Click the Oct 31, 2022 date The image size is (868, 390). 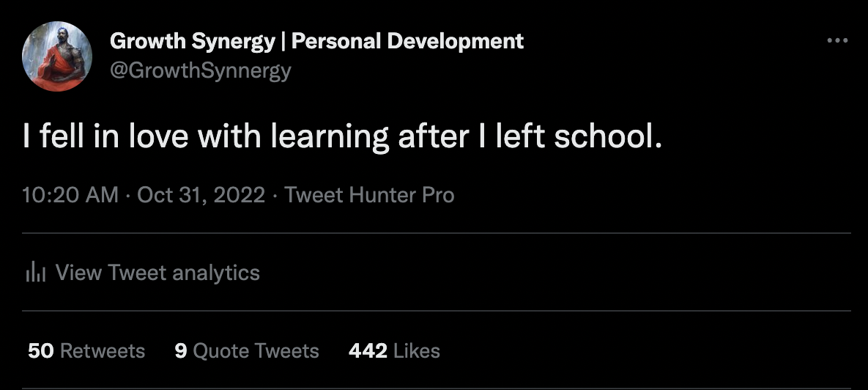(201, 196)
